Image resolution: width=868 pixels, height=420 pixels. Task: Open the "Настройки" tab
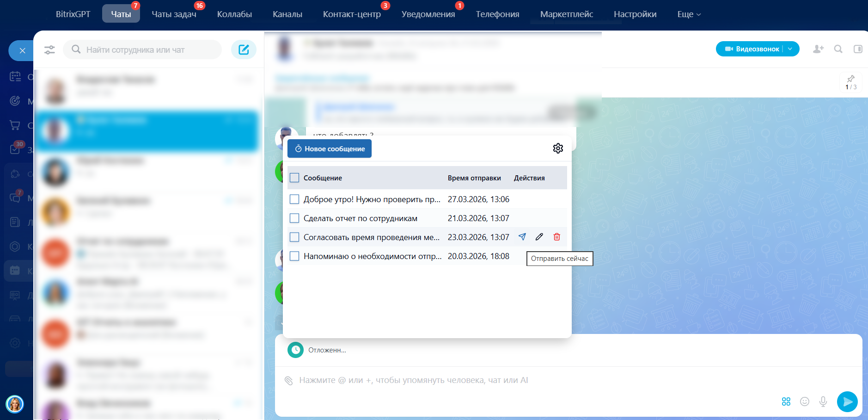[x=635, y=14]
